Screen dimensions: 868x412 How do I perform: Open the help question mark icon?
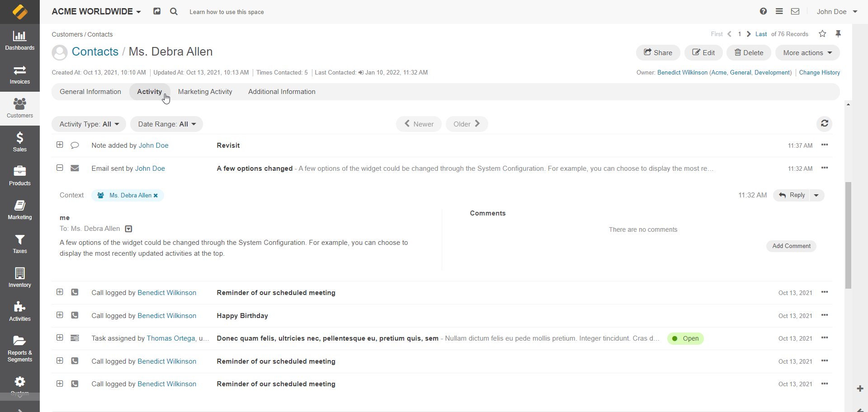tap(763, 12)
